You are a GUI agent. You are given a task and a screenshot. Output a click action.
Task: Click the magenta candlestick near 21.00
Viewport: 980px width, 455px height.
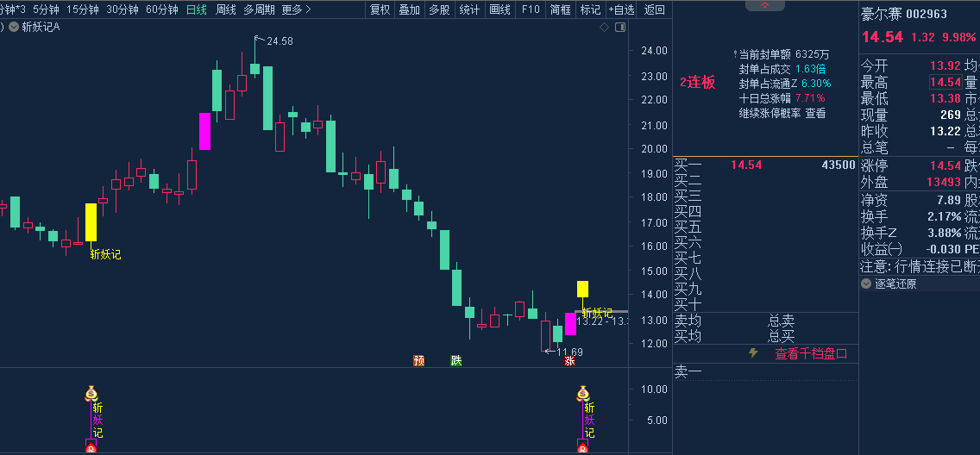click(x=205, y=131)
